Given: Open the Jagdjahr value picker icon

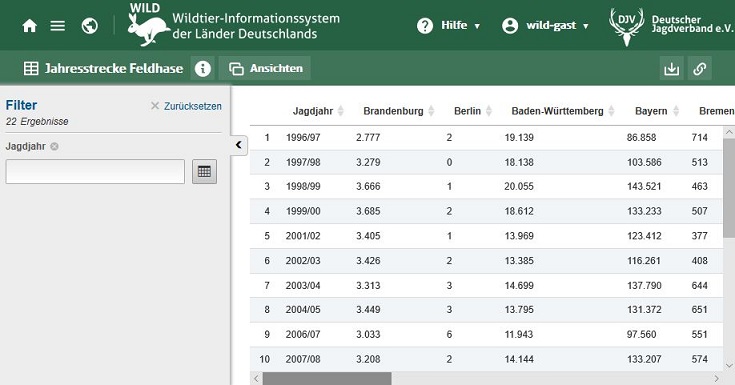Looking at the screenshot, I should click(204, 172).
